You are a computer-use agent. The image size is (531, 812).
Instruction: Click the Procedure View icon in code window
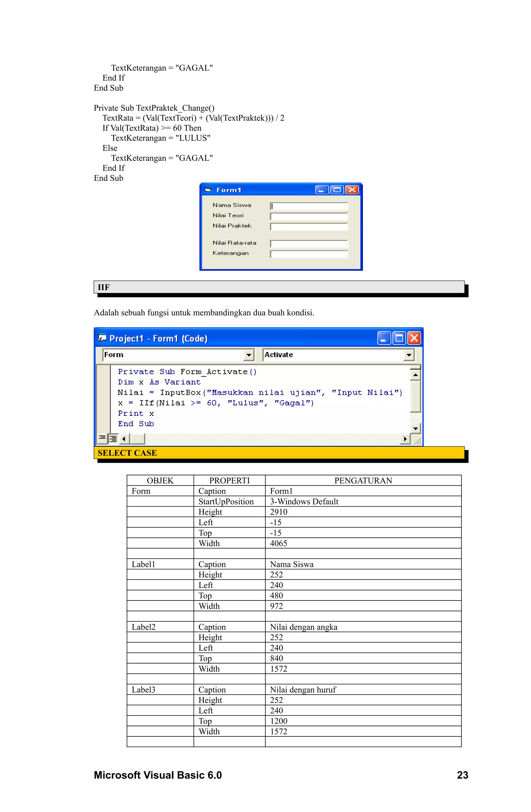click(102, 438)
